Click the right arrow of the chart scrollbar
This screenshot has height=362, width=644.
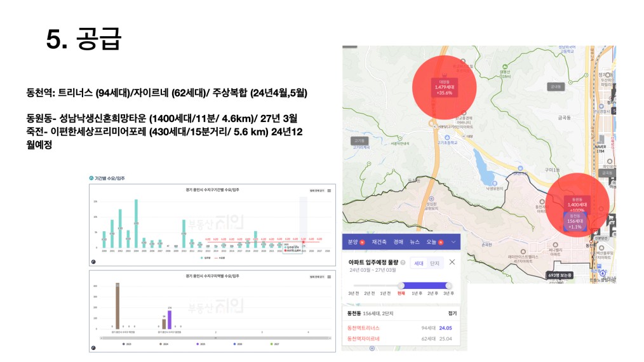(x=330, y=338)
